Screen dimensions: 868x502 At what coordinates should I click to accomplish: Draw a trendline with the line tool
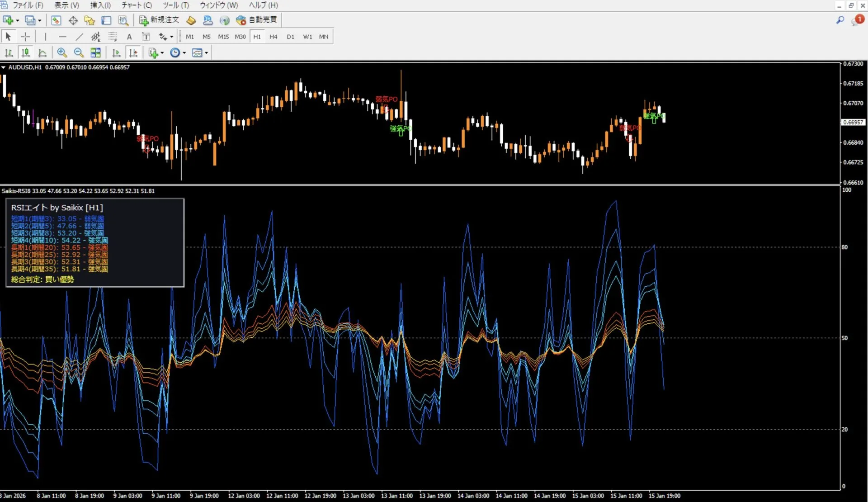[79, 37]
